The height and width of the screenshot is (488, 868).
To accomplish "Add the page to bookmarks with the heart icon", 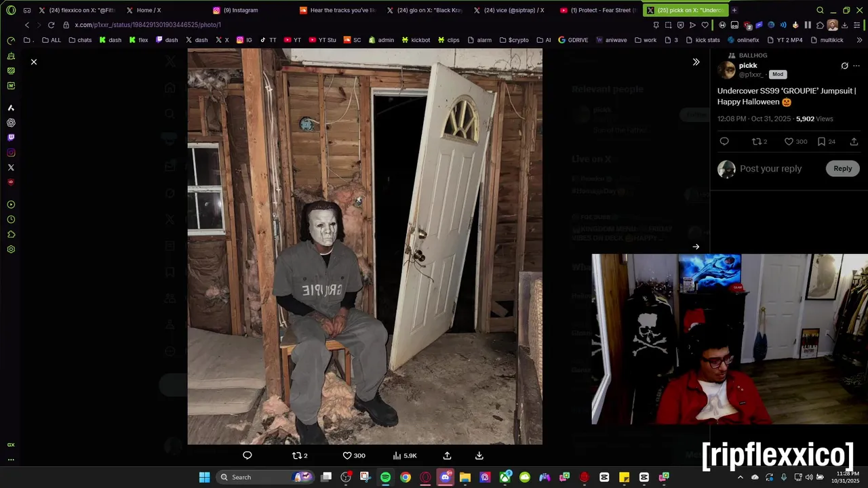I will click(x=705, y=25).
